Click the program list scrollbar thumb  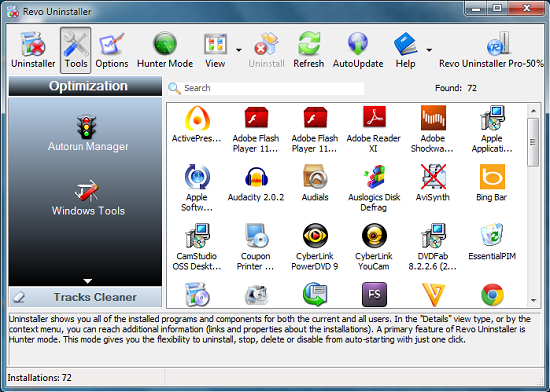(534, 142)
